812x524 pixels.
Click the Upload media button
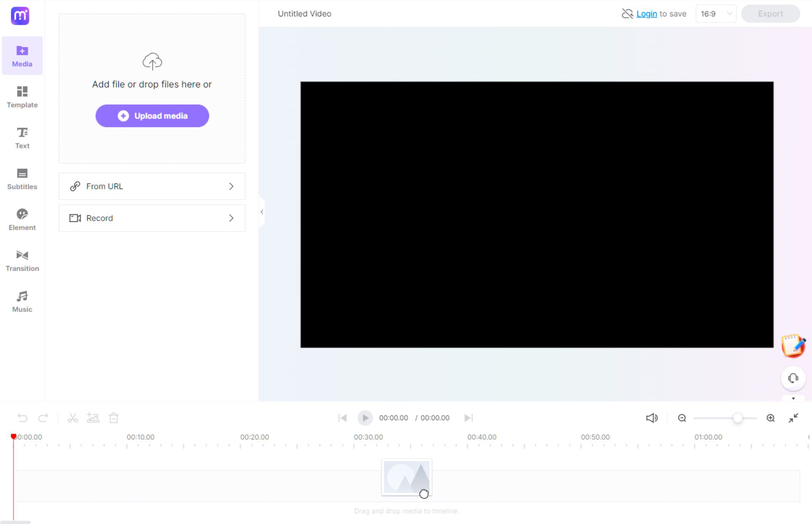152,115
